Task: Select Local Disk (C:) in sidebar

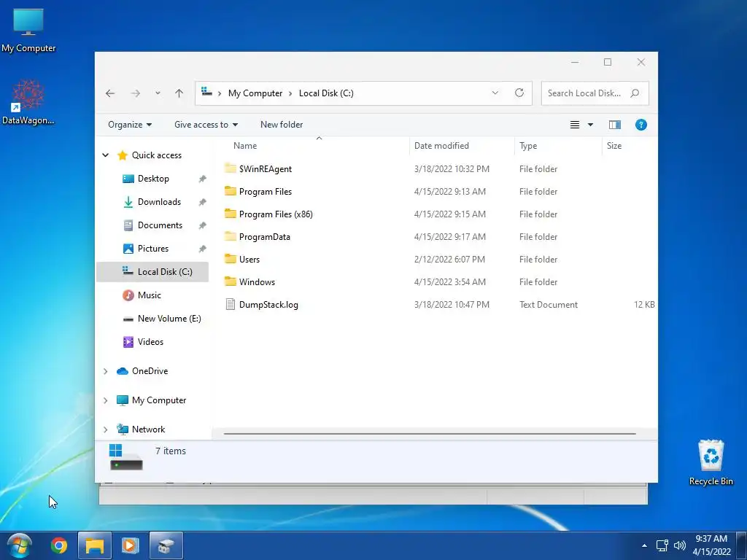Action: tap(152, 272)
